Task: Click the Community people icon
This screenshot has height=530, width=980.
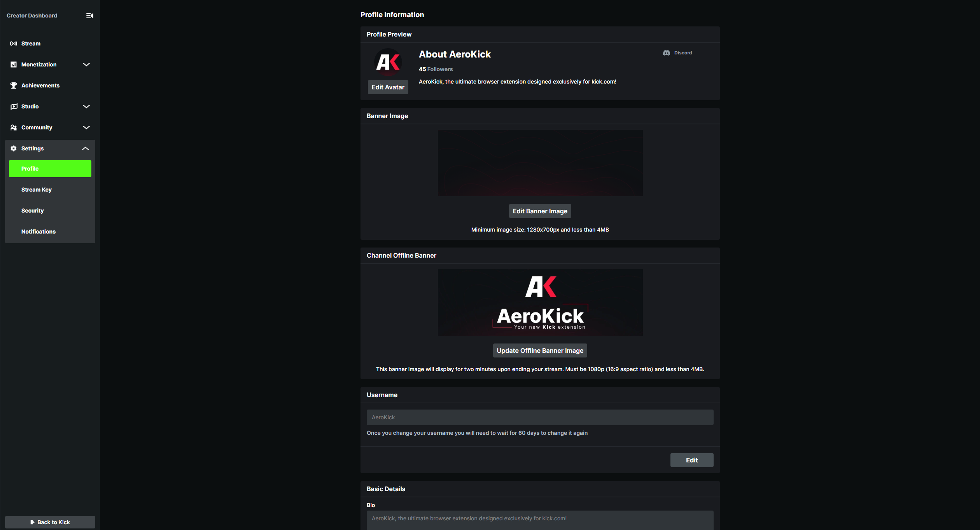Action: coord(14,127)
